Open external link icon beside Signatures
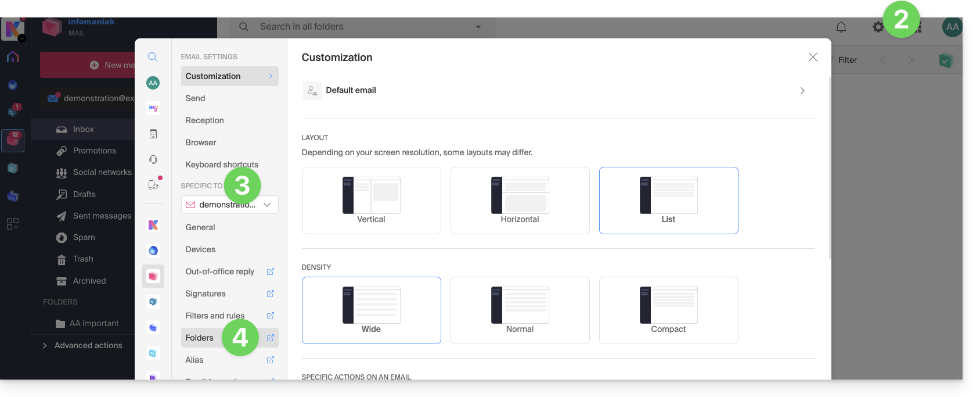The image size is (980, 397). [270, 294]
